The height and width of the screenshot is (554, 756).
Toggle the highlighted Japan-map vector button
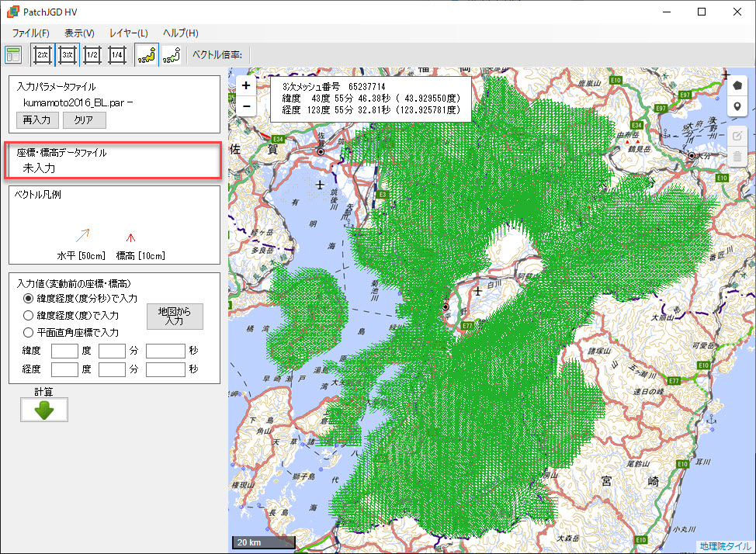pyautogui.click(x=147, y=55)
